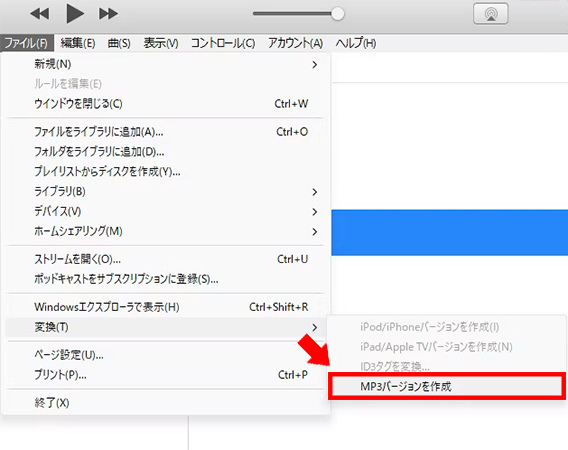Open the 表示(V) menu

[161, 43]
